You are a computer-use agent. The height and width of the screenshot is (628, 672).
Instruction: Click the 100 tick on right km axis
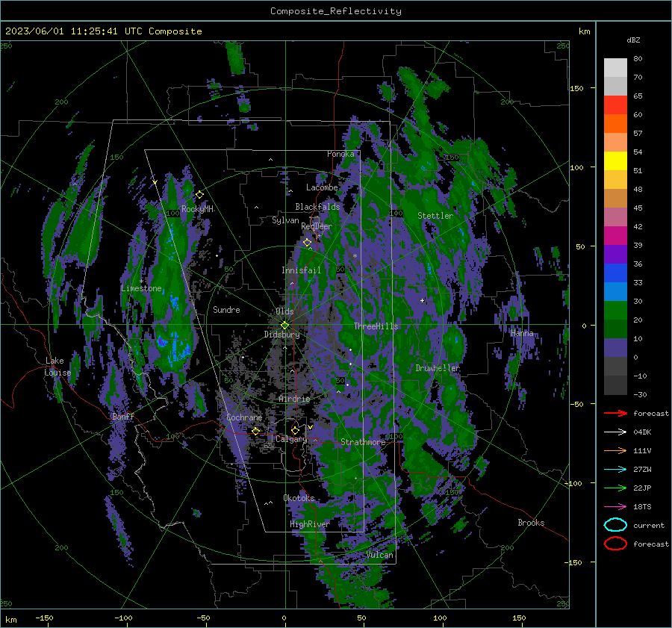576,167
